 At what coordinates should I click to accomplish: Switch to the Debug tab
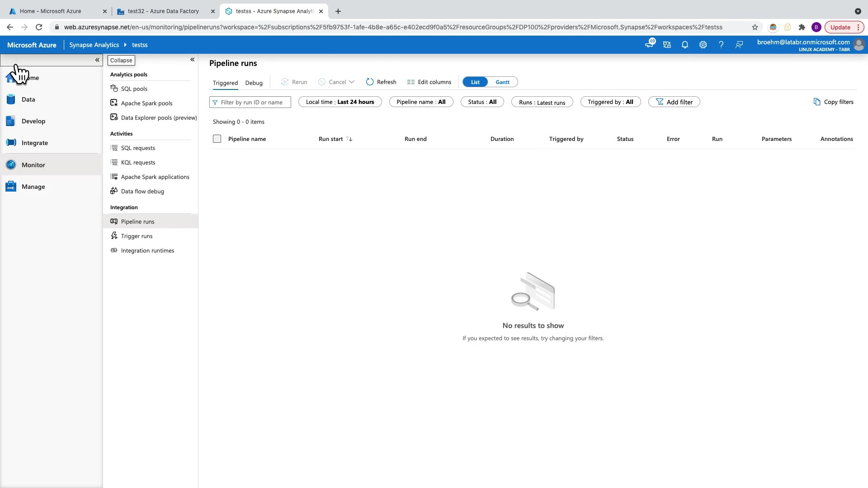click(254, 83)
